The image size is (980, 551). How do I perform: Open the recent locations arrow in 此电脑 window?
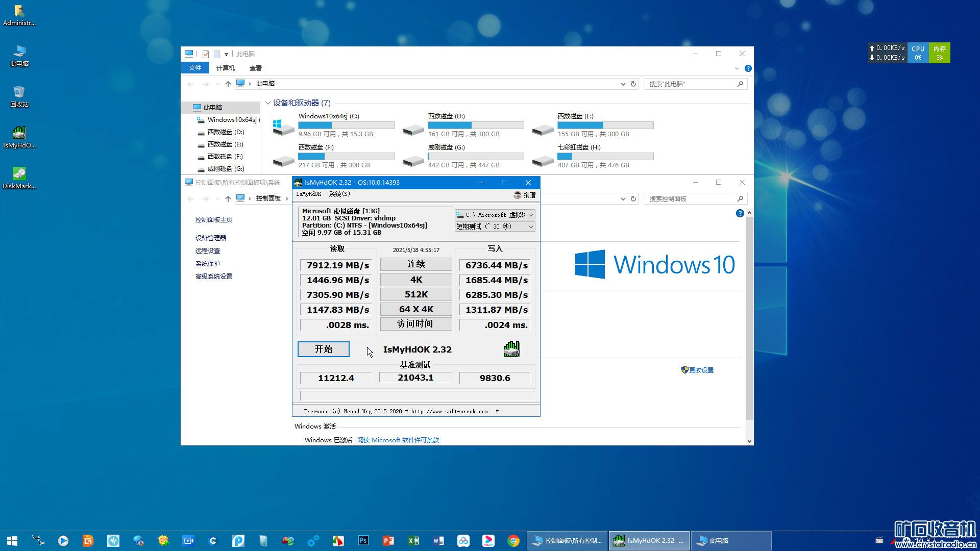(x=217, y=84)
